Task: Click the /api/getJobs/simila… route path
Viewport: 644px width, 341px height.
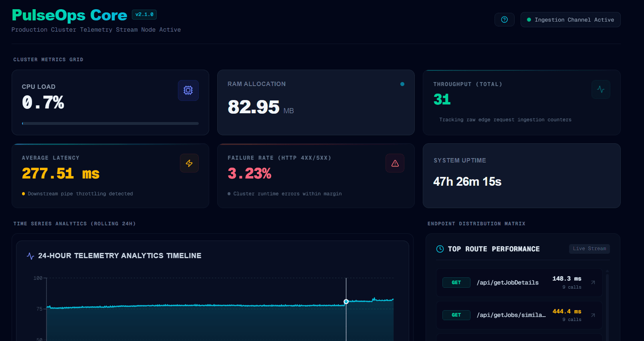Action: coord(511,315)
